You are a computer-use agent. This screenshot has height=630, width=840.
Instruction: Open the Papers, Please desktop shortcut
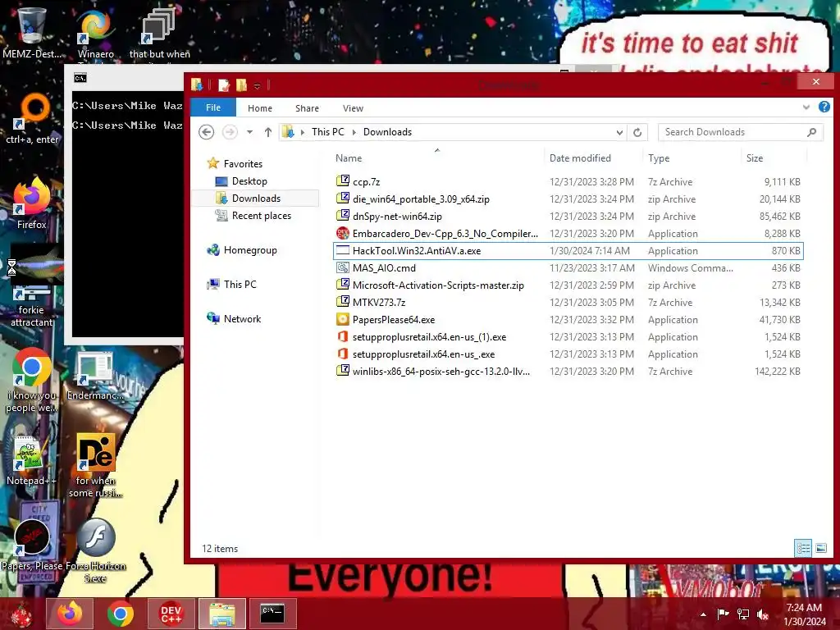pos(32,546)
